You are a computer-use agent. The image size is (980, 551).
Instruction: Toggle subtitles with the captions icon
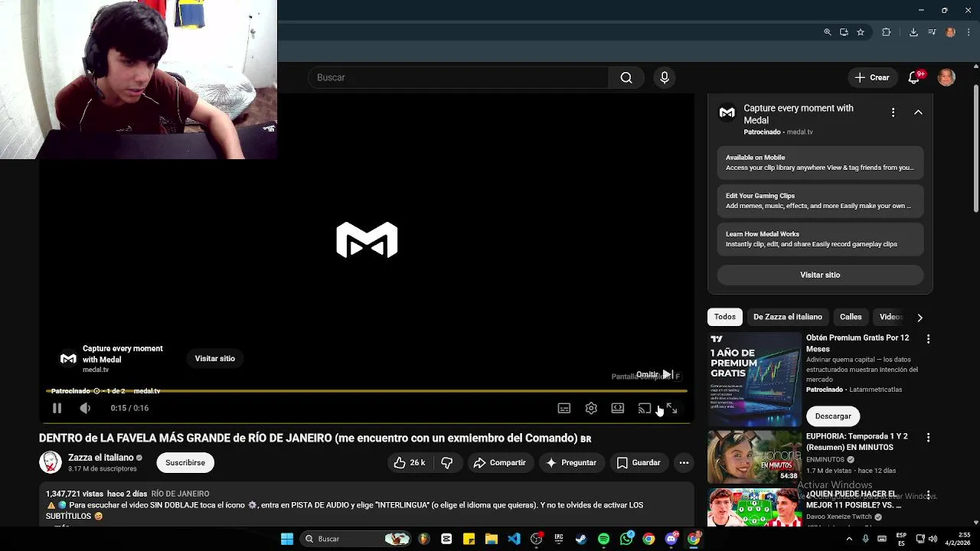point(564,409)
